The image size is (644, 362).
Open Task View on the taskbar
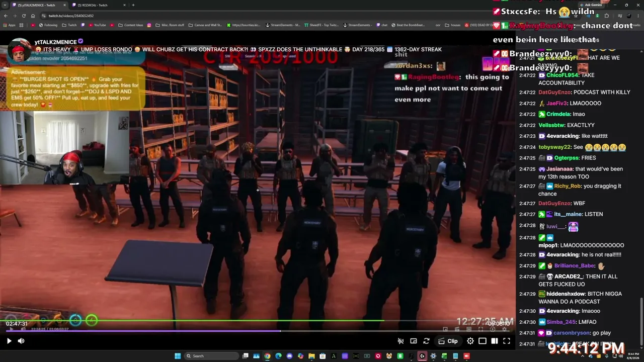[245, 356]
